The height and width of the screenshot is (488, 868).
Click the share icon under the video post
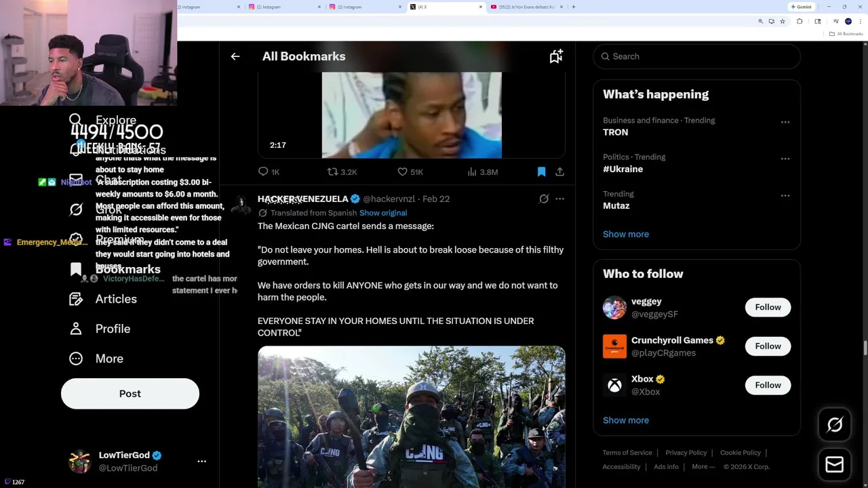559,171
